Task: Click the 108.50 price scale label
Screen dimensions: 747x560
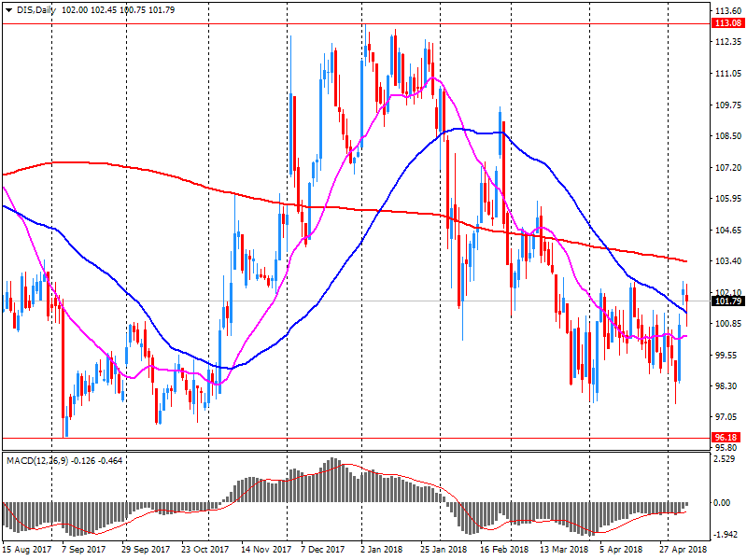Action: point(728,135)
